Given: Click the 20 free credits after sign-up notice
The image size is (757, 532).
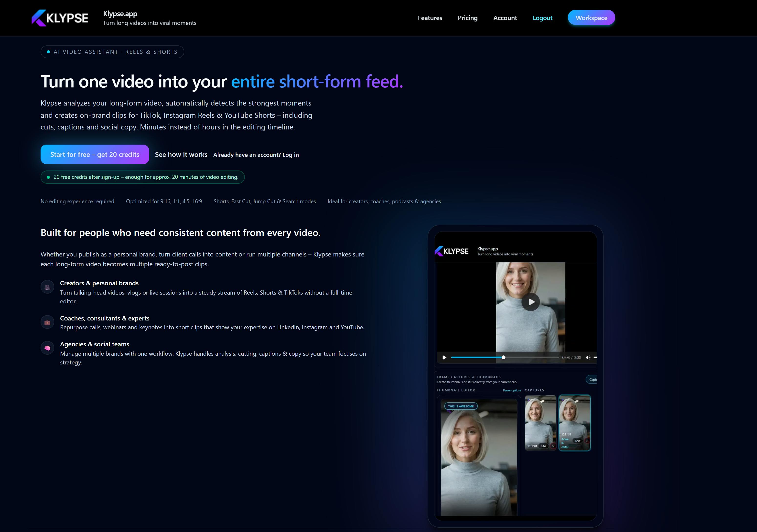Looking at the screenshot, I should tap(142, 177).
